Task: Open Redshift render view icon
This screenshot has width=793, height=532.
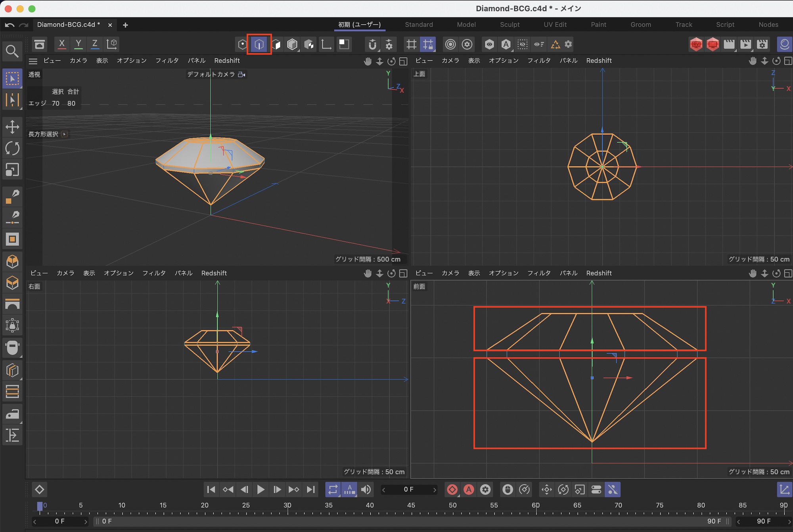Action: coord(696,44)
